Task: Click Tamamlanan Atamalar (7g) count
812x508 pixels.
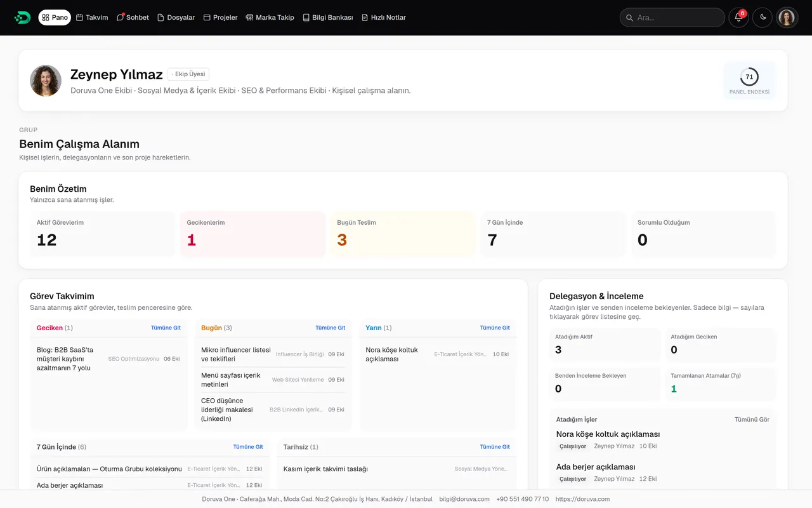Action: point(721,384)
